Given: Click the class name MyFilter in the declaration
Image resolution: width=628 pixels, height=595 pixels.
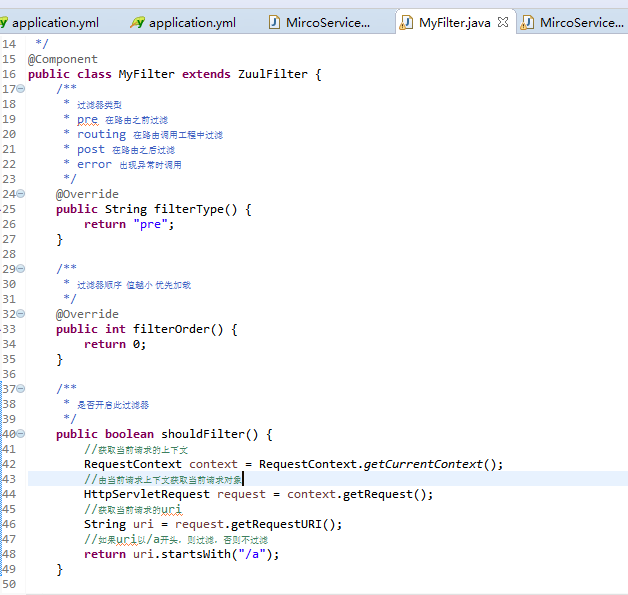Looking at the screenshot, I should coord(147,74).
